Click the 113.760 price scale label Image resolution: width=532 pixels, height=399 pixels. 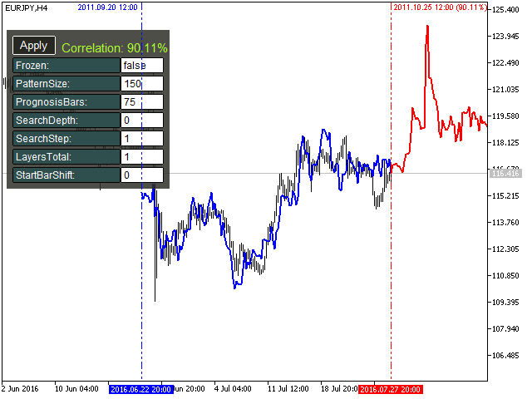(505, 223)
